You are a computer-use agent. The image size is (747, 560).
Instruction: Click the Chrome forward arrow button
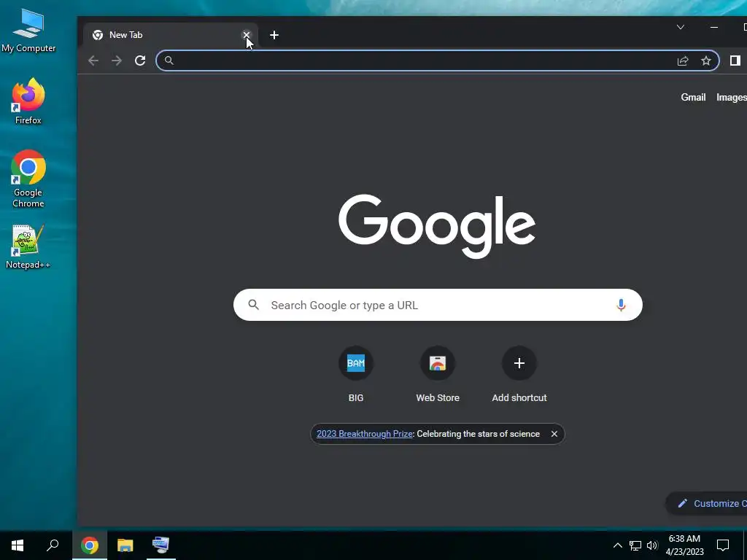117,61
